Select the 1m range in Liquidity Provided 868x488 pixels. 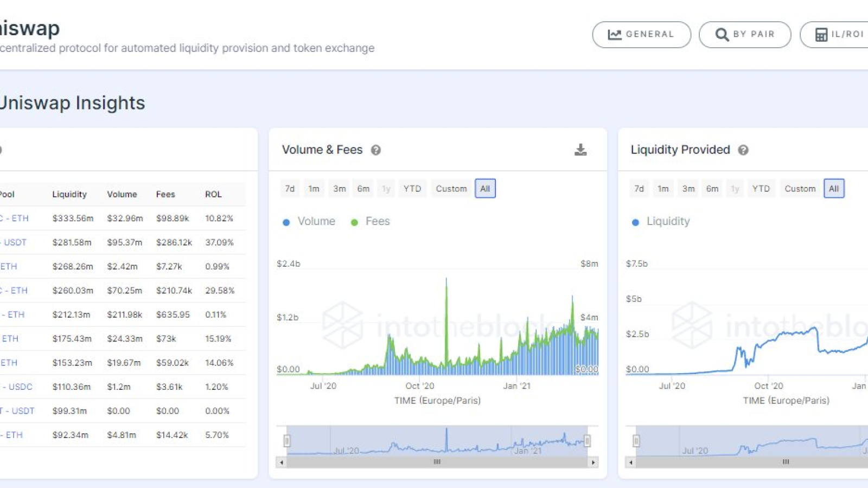point(663,189)
